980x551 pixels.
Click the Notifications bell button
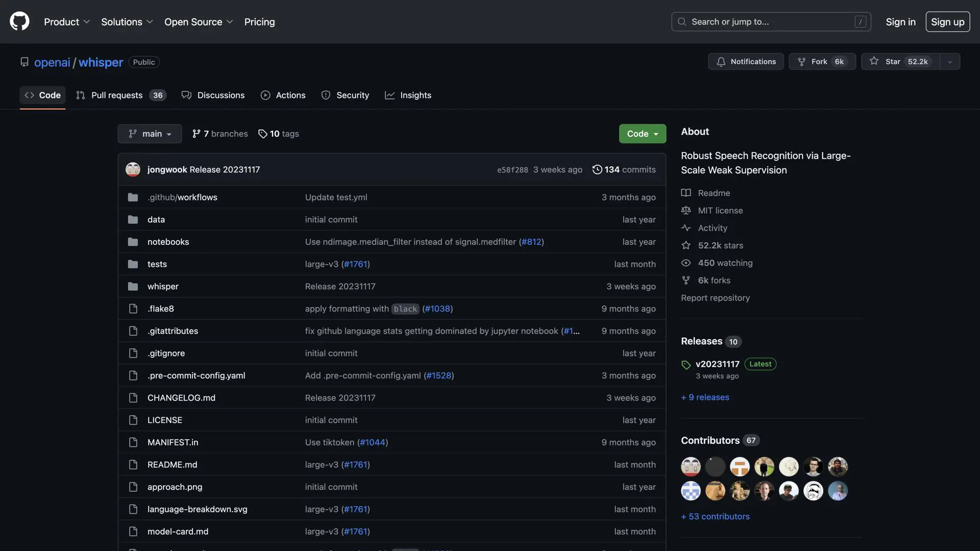[746, 61]
